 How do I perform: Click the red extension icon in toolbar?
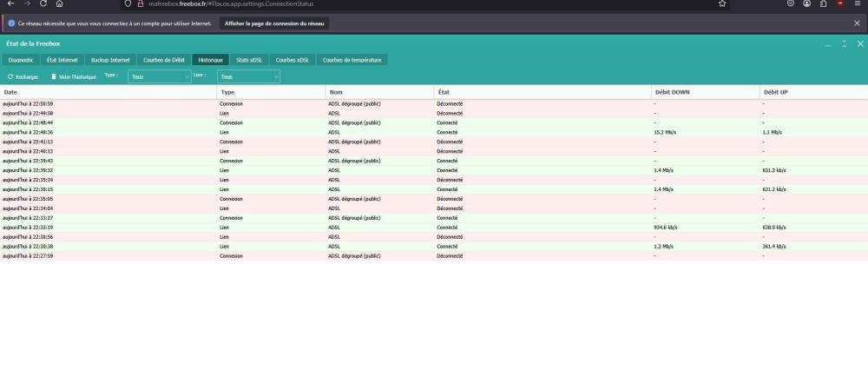tap(840, 3)
